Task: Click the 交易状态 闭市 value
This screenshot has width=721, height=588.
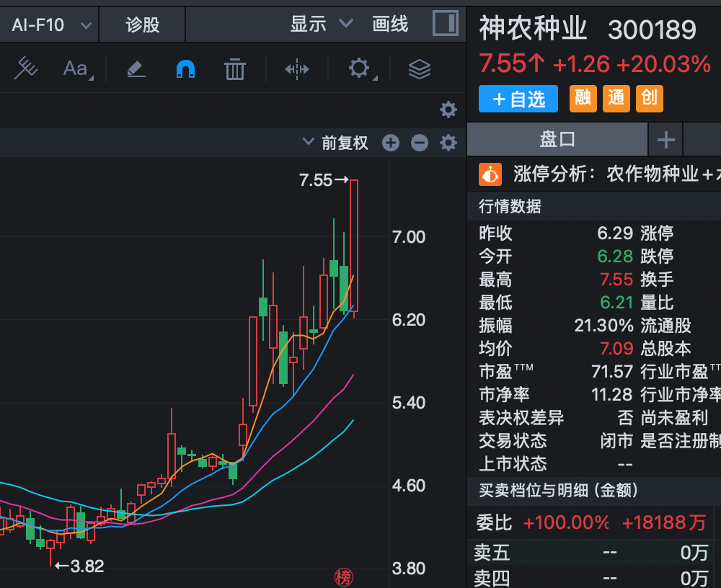Action: [x=616, y=441]
